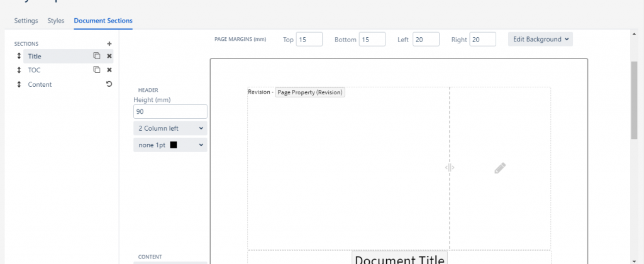Click the Content section reorder arrow
Viewport: 644px width, 264px height.
coord(19,84)
